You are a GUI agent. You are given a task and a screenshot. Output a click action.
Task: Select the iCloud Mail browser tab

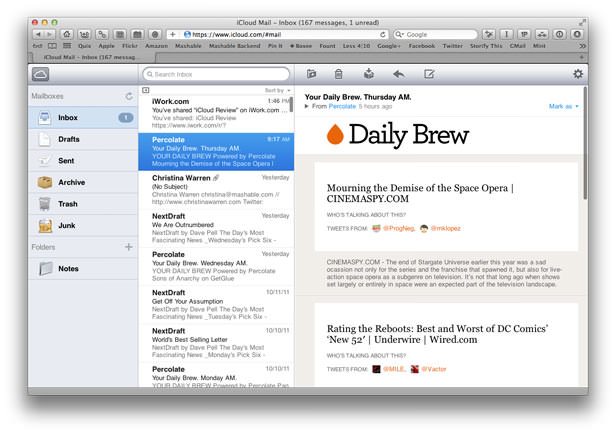[x=92, y=57]
